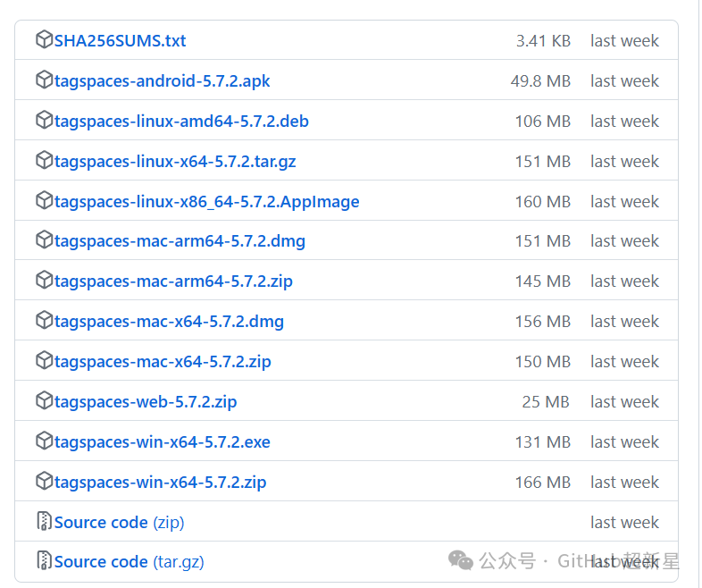Download tagspaces-web-5.7.2.zip

tap(146, 402)
